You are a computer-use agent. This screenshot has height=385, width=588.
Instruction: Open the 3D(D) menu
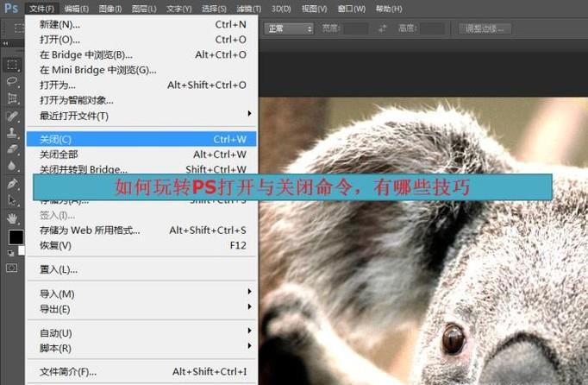(x=281, y=9)
